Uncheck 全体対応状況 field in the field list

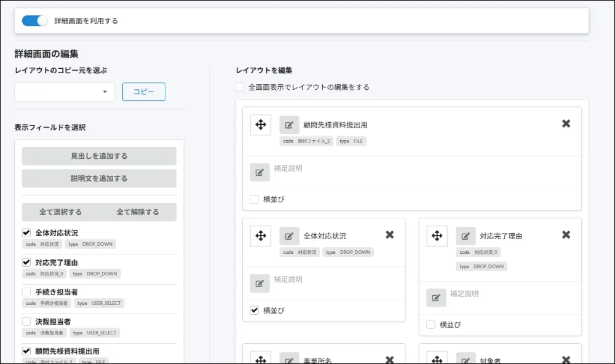(x=26, y=232)
